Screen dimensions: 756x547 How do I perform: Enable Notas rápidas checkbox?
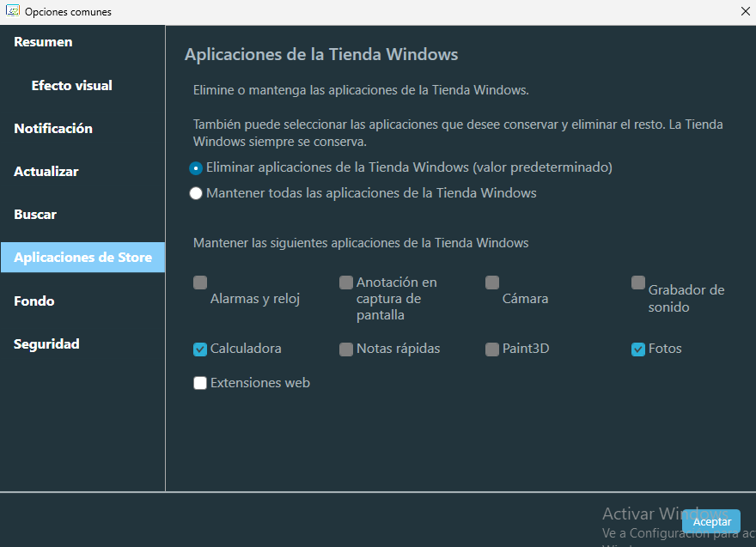tap(346, 349)
